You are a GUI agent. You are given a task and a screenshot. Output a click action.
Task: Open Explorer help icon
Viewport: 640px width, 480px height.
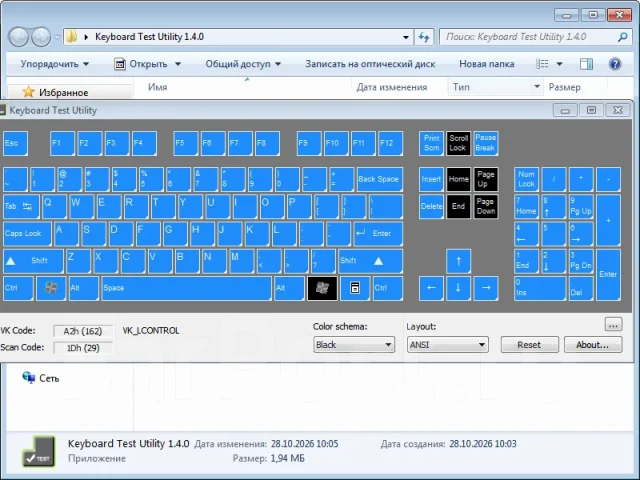click(x=615, y=64)
